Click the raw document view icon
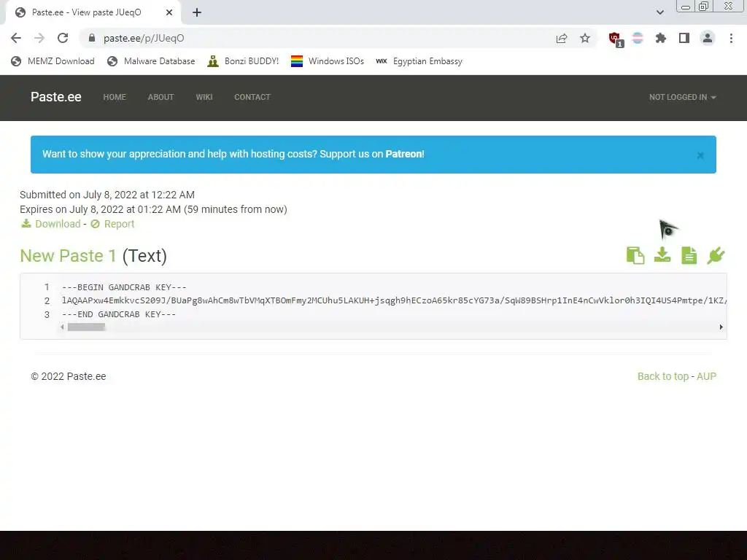Image resolution: width=747 pixels, height=560 pixels. 689,256
